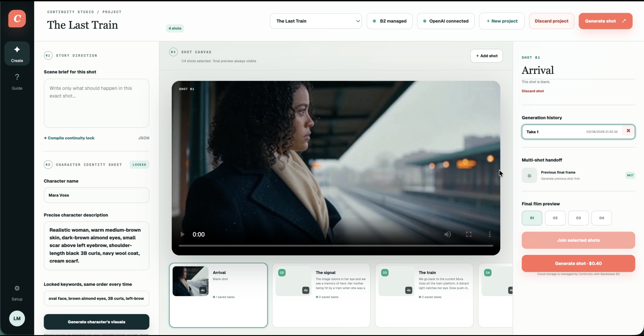Screen dimensions: 644x336
Task: Seek on the video progress bar
Action: coord(336,246)
